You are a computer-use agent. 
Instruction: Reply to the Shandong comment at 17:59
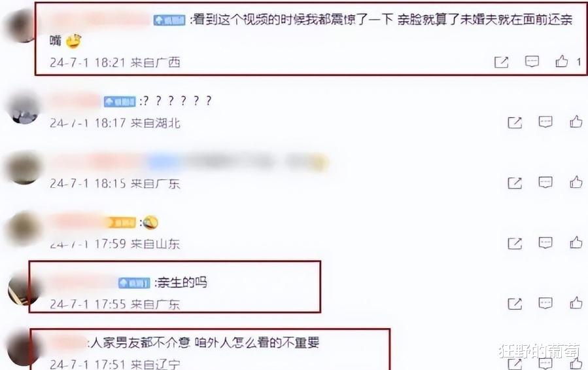click(x=545, y=243)
